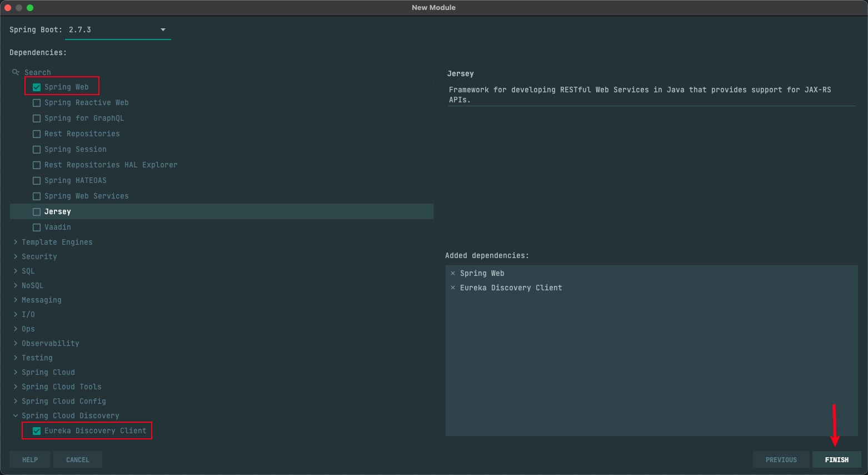The width and height of the screenshot is (868, 475).
Task: Expand the Spring Cloud Config category
Action: [x=16, y=401]
